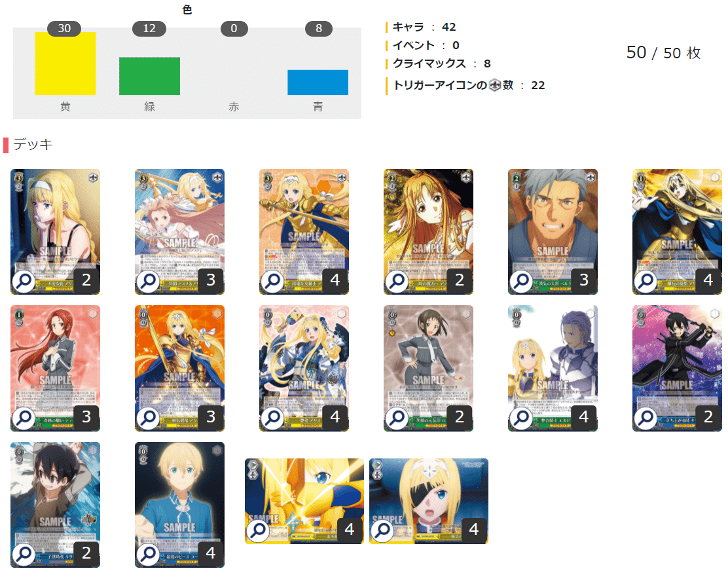Open the brown-haired Asuna card thumbnail

[x=428, y=232]
